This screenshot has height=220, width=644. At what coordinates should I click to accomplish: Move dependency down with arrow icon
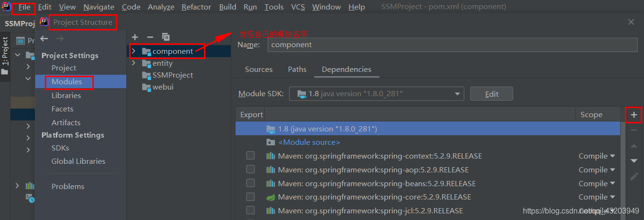(634, 161)
